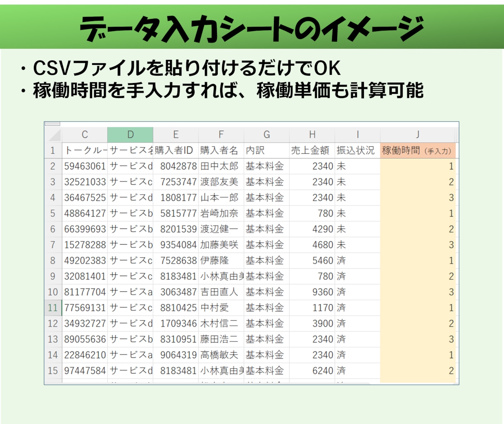Select cell with talk room 59463061

coord(85,166)
